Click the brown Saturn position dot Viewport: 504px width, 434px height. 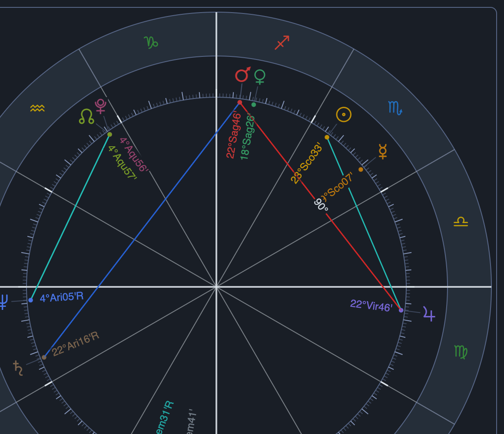44,357
